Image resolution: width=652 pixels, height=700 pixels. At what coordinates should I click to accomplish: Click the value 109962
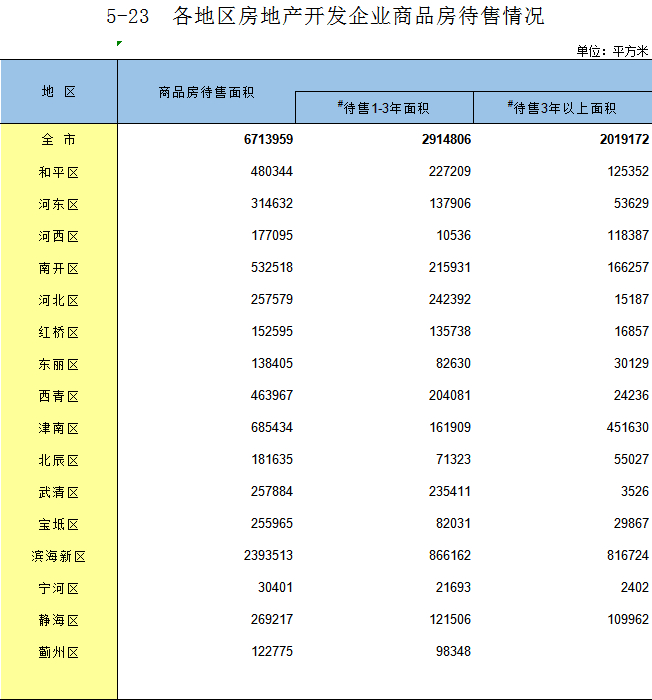pyautogui.click(x=628, y=620)
